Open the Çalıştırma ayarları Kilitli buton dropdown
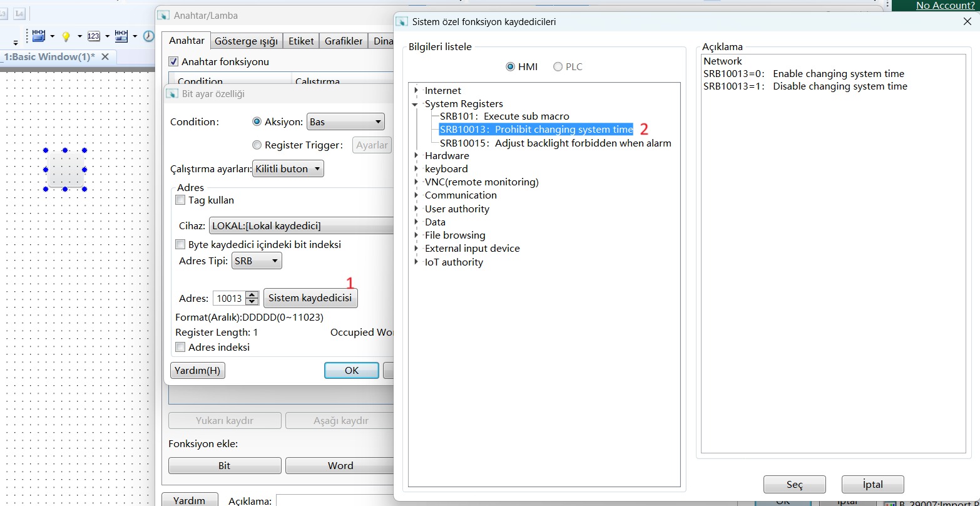Image resolution: width=980 pixels, height=506 pixels. pyautogui.click(x=288, y=169)
